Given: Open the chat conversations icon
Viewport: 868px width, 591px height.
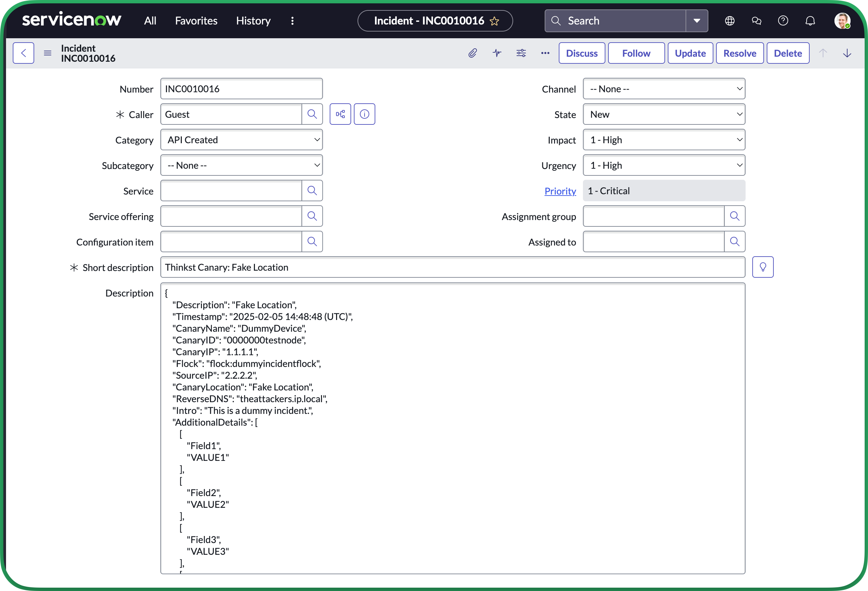Looking at the screenshot, I should click(756, 20).
